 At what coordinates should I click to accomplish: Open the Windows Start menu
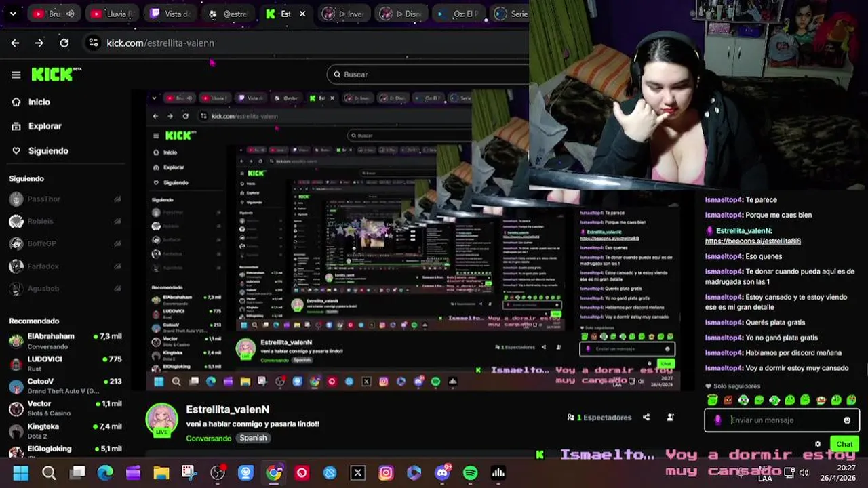click(x=21, y=473)
